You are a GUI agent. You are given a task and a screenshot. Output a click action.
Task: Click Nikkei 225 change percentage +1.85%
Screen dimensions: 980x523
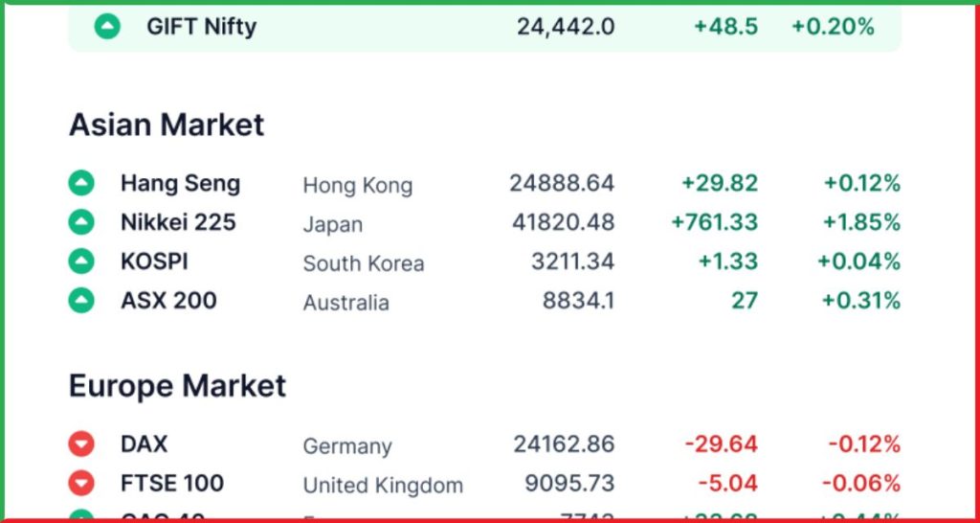coord(862,222)
